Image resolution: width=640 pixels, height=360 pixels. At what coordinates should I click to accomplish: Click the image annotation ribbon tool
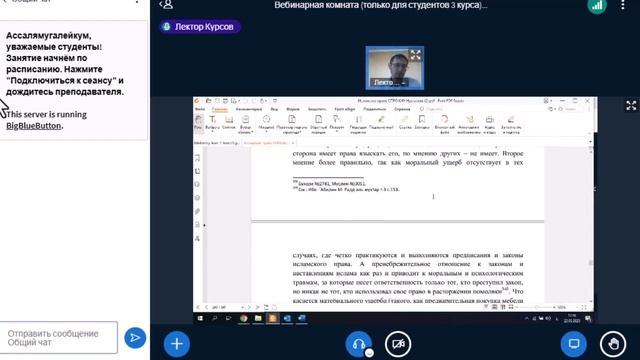(469, 124)
